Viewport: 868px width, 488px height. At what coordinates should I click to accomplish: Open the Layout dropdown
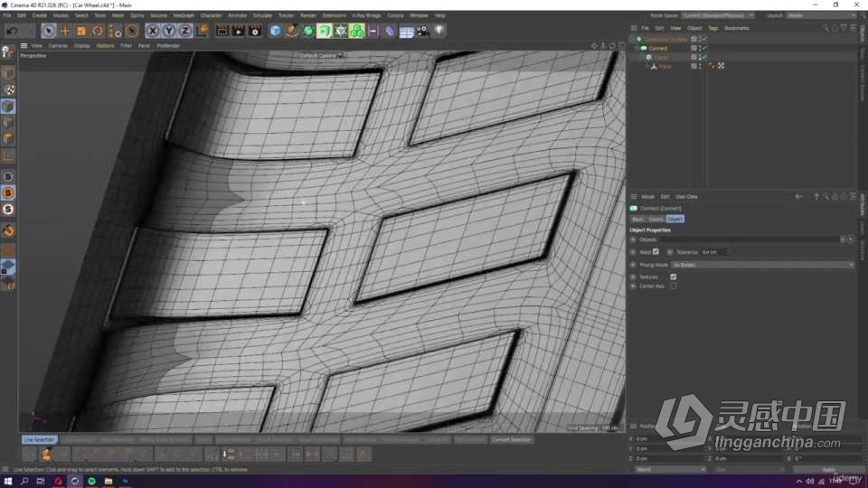click(822, 15)
